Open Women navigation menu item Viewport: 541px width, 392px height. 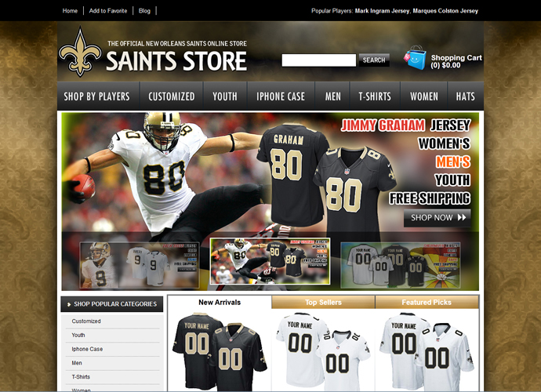(424, 96)
